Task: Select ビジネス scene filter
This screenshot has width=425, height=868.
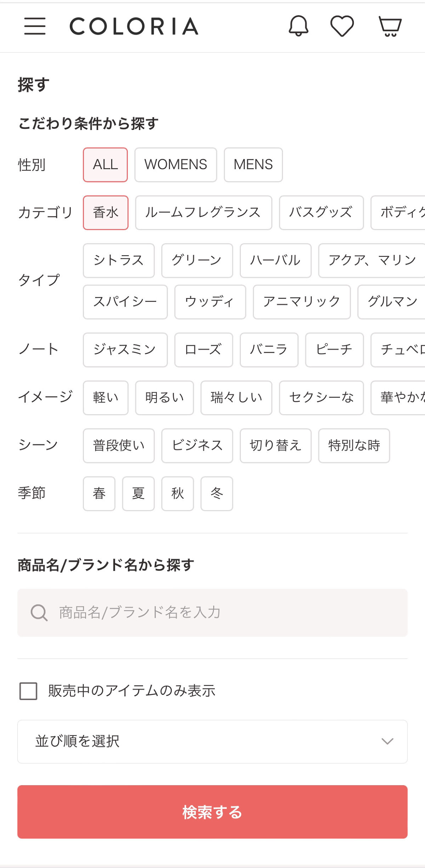Action: coord(197,446)
